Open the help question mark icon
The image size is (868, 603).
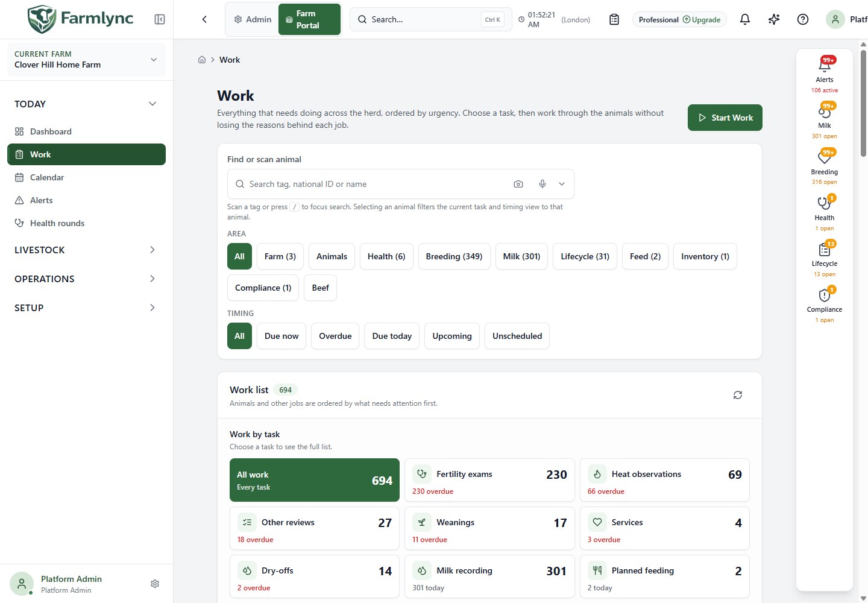[803, 19]
